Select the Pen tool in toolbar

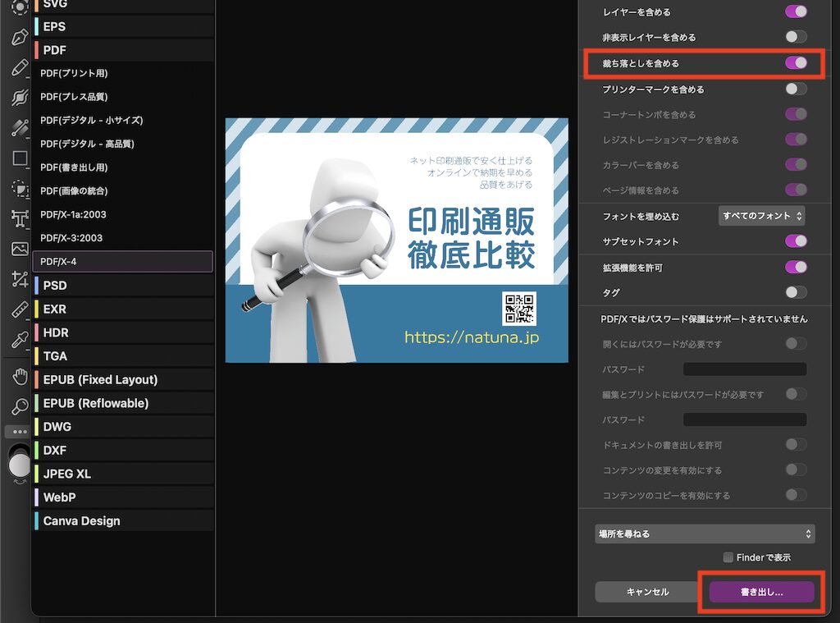click(20, 37)
